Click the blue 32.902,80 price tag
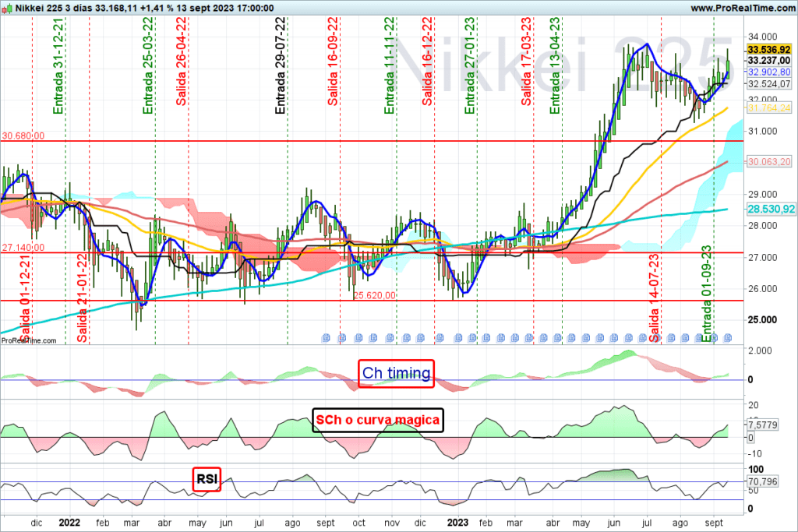Image resolution: width=798 pixels, height=532 pixels. tap(769, 72)
